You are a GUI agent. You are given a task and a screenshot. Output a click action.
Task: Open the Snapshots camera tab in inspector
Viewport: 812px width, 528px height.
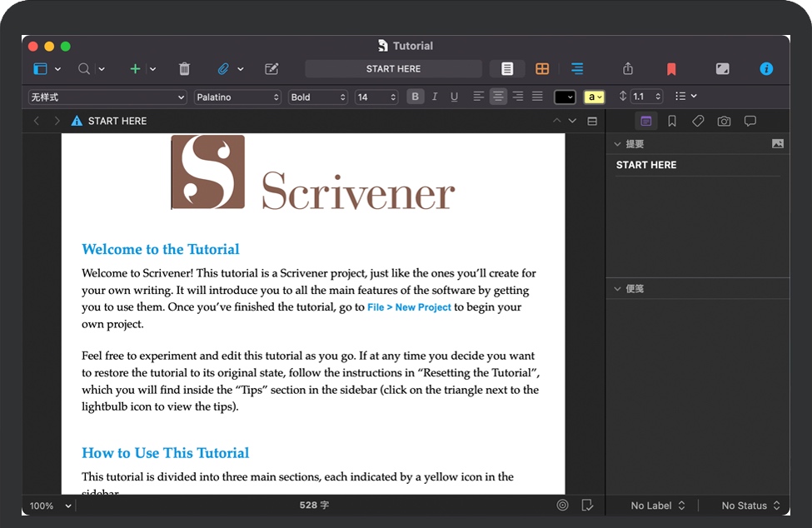(x=724, y=122)
